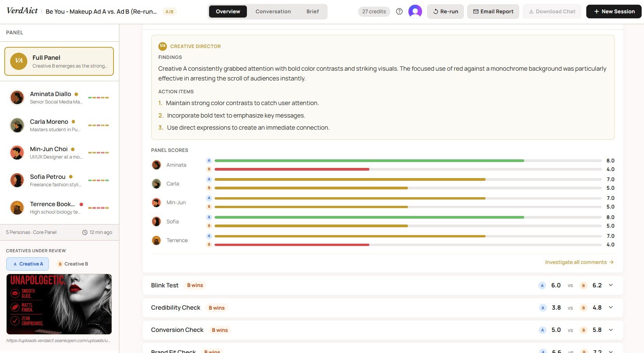The width and height of the screenshot is (644, 353).
Task: Click Min-Jun Choi's avatar in panel list
Action: 17,153
